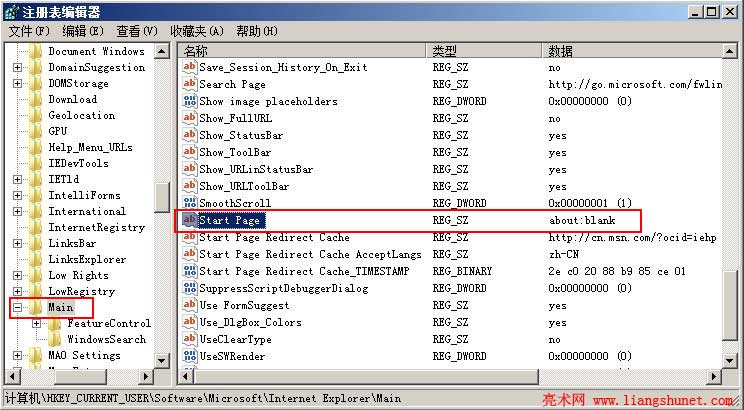Click the Show_ToolBar string icon
The height and width of the screenshot is (410, 744).
click(190, 152)
